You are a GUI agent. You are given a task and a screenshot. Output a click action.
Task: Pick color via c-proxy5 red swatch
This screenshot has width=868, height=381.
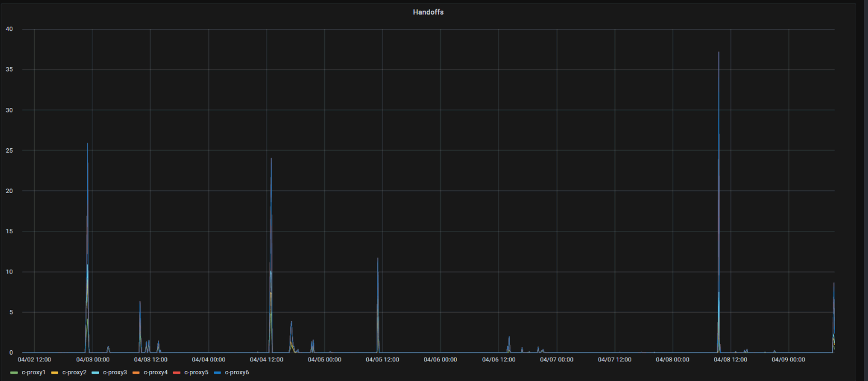click(x=177, y=372)
